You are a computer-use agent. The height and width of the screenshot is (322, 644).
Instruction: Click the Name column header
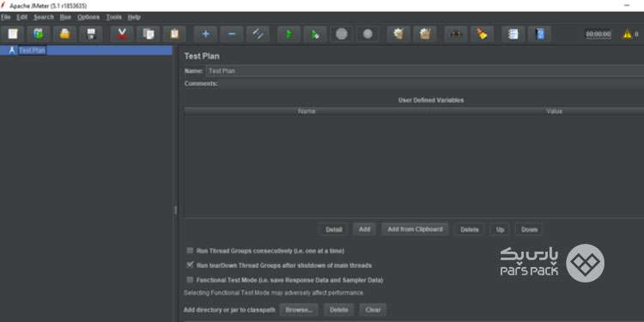(x=307, y=112)
